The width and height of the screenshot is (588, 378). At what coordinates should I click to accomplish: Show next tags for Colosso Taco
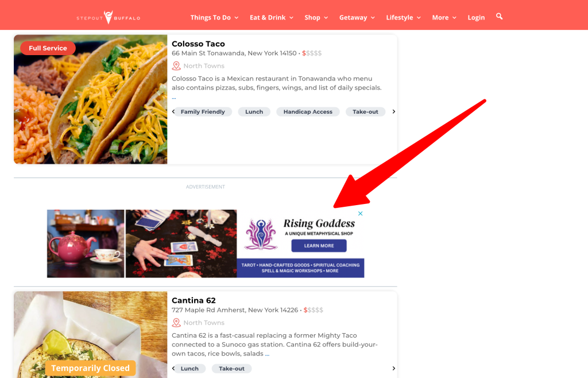click(393, 111)
